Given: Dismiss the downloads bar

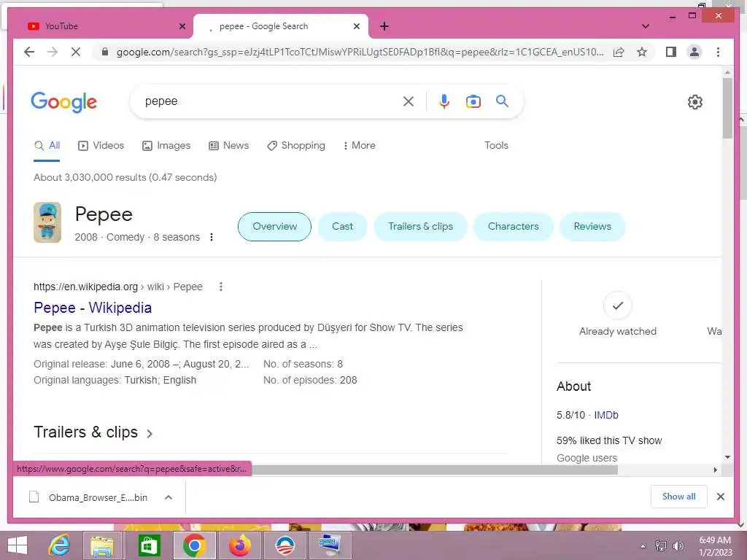Looking at the screenshot, I should (x=721, y=497).
